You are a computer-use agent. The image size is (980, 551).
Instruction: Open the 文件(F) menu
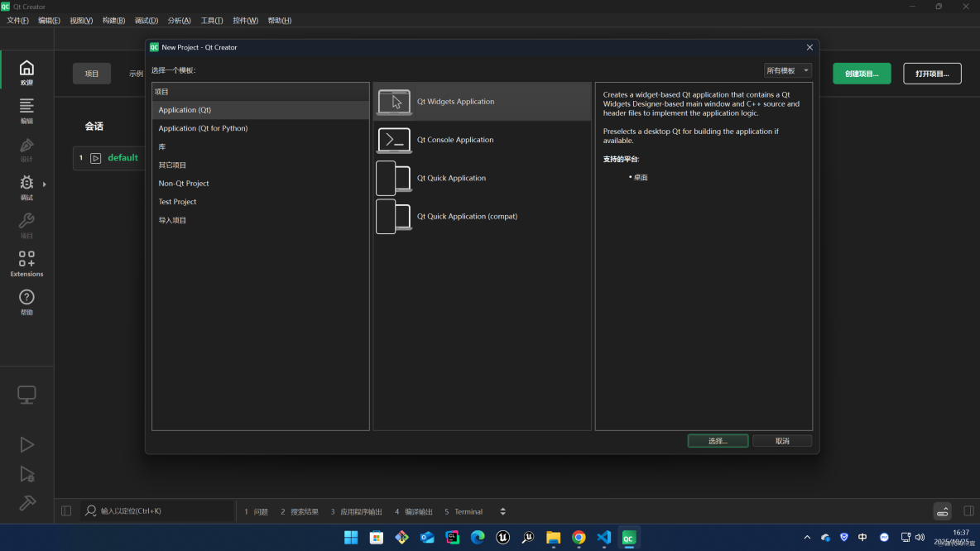pyautogui.click(x=17, y=20)
